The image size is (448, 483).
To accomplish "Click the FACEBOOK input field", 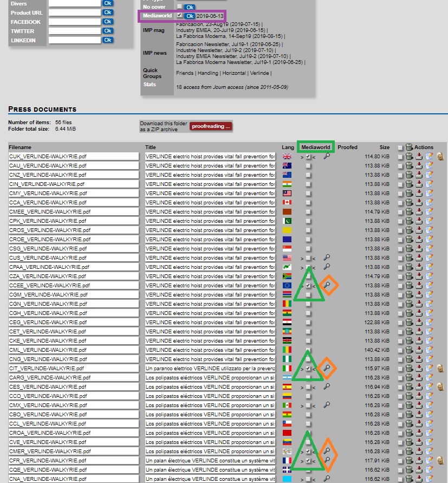I will pyautogui.click(x=74, y=22).
